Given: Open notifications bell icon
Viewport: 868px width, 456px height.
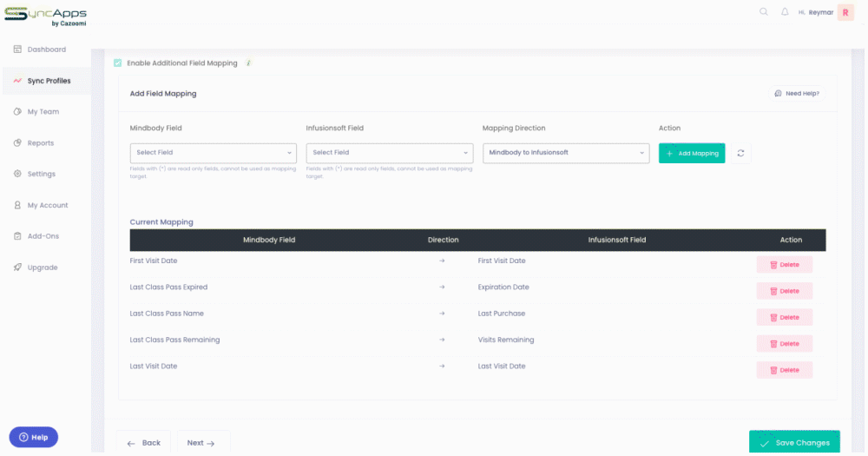Looking at the screenshot, I should click(785, 11).
